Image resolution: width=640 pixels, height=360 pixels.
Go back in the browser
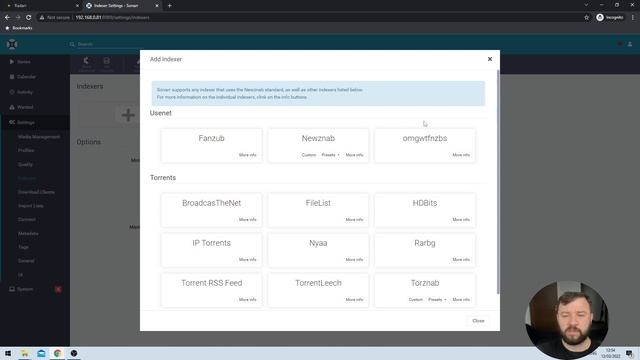[x=7, y=18]
